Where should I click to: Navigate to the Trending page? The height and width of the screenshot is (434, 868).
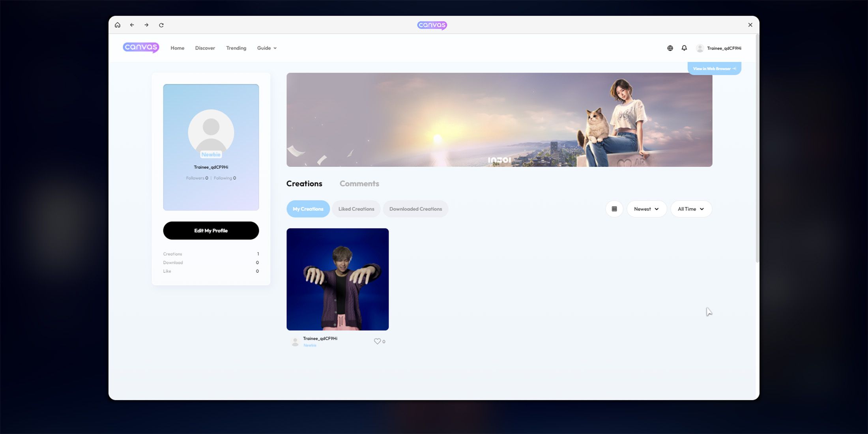(236, 48)
